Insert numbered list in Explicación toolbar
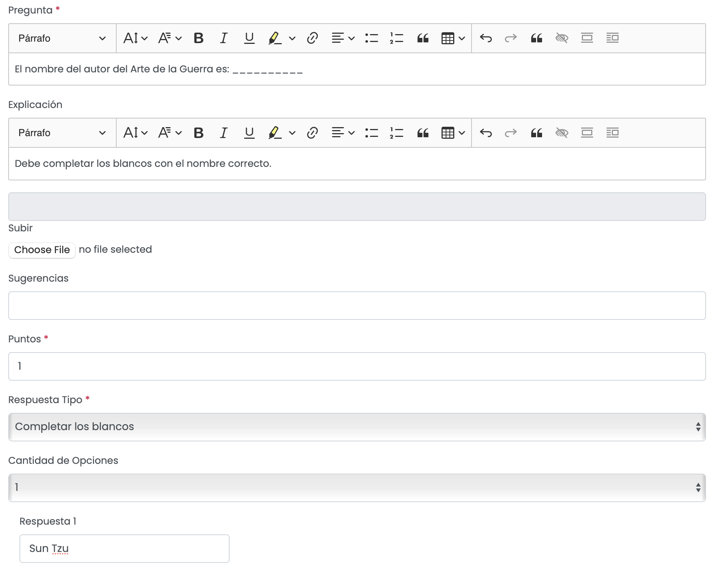Viewport: 715px width, 588px height. tap(397, 133)
